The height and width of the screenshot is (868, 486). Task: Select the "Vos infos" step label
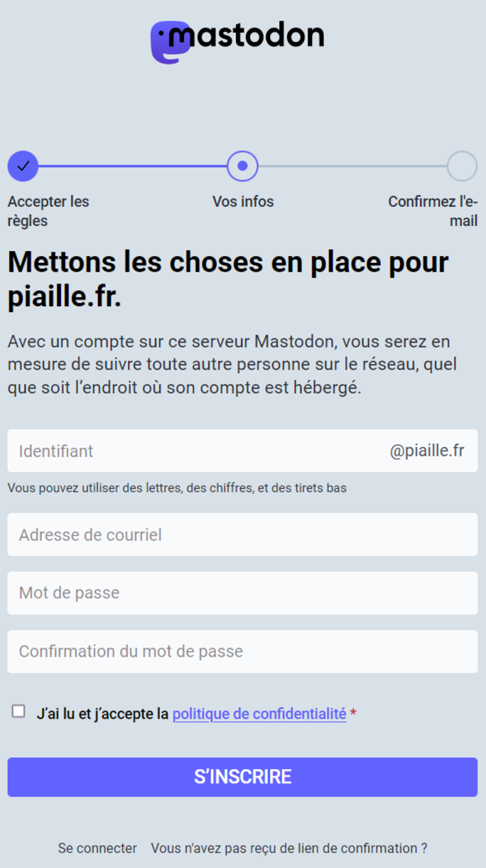pos(243,202)
